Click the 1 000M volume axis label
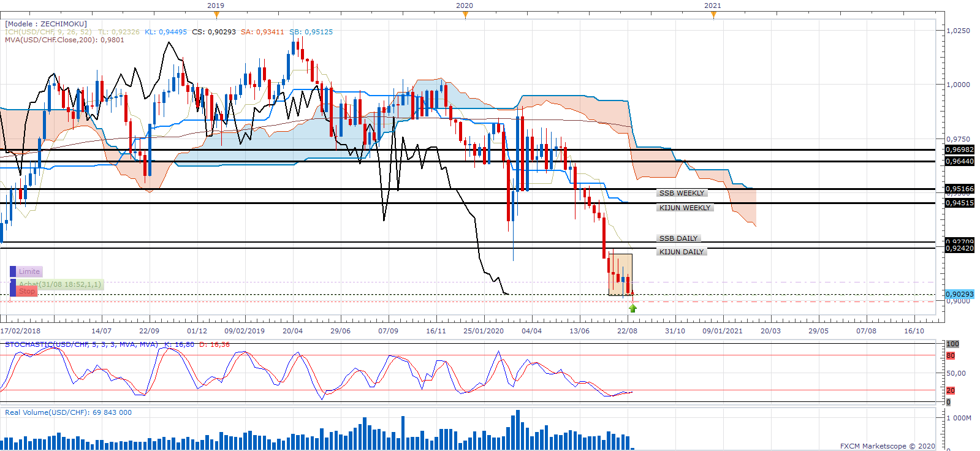The image size is (980, 451). 960,418
